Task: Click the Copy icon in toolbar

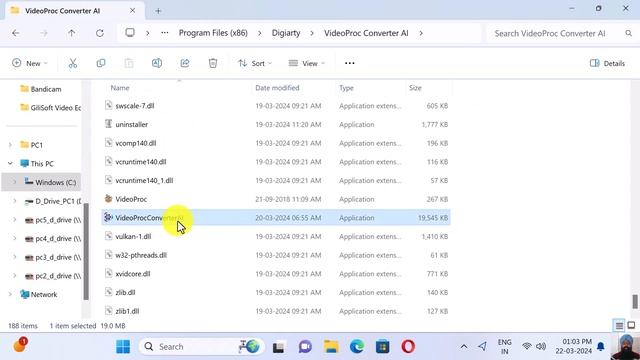Action: point(101,63)
